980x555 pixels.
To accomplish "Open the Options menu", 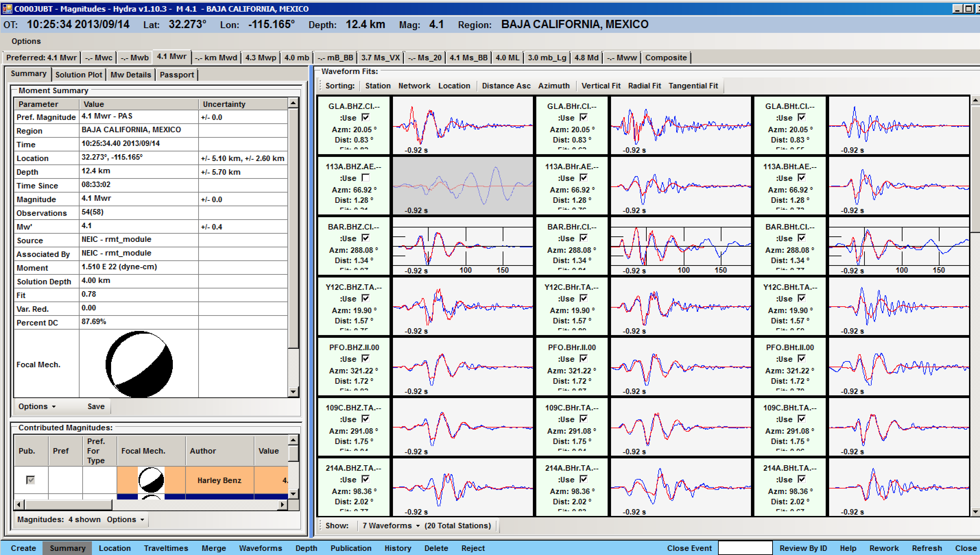I will pos(26,41).
